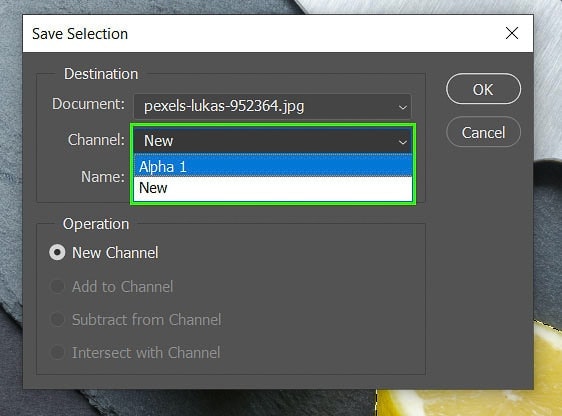Click the Document dropdown chevron arrow
Screen dimensions: 562x416
point(403,107)
